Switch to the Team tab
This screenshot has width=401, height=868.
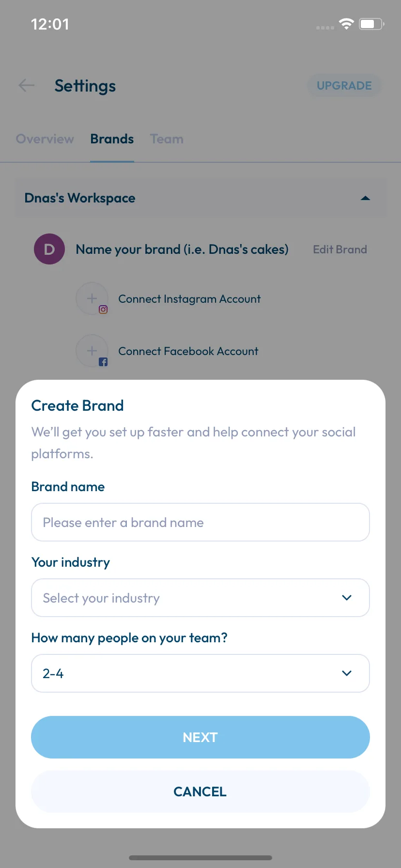pyautogui.click(x=167, y=139)
